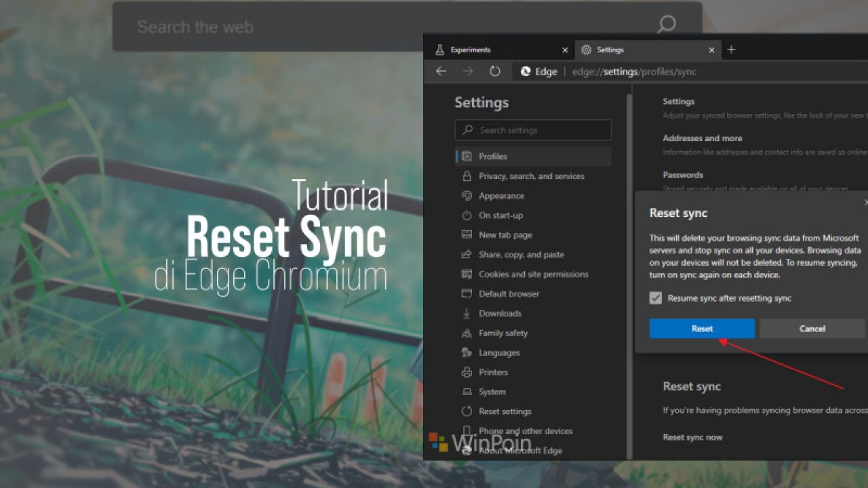Click the Cookies permissions icon
Screen dimensions: 868x488
pos(467,274)
